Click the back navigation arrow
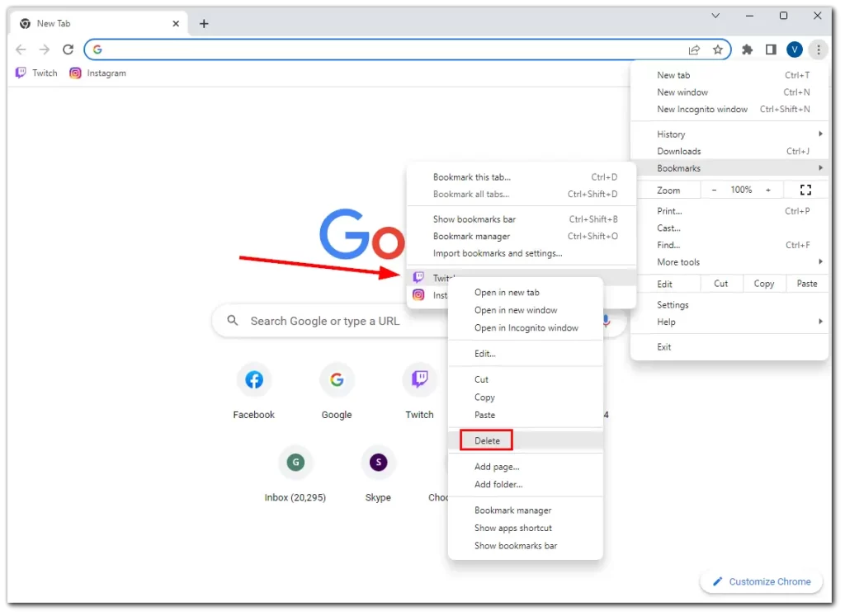The height and width of the screenshot is (616, 845). [21, 49]
